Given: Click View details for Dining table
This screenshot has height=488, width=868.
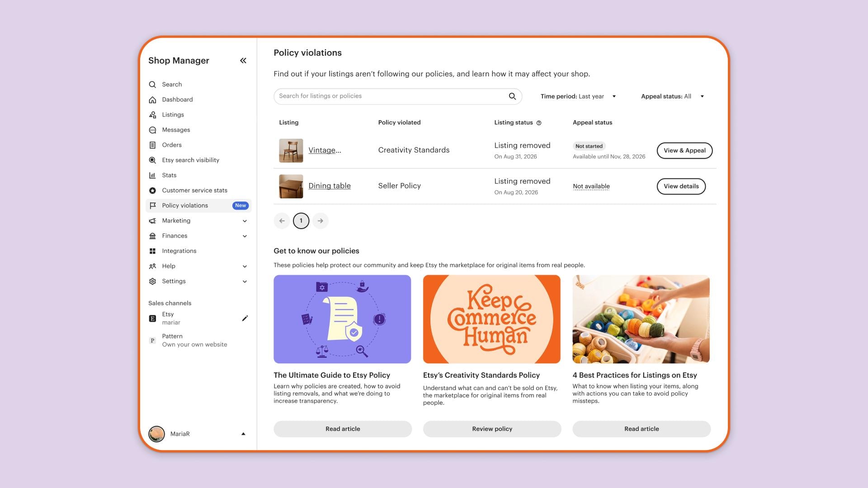Looking at the screenshot, I should pyautogui.click(x=681, y=186).
